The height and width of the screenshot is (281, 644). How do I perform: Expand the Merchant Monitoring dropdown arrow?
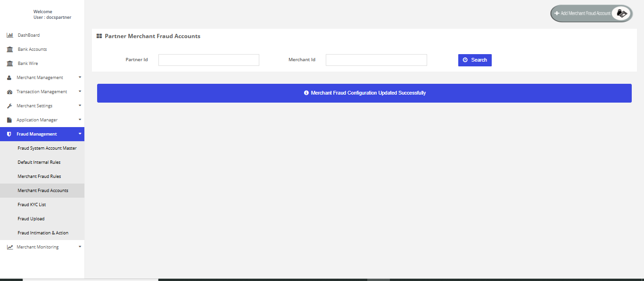point(80,247)
